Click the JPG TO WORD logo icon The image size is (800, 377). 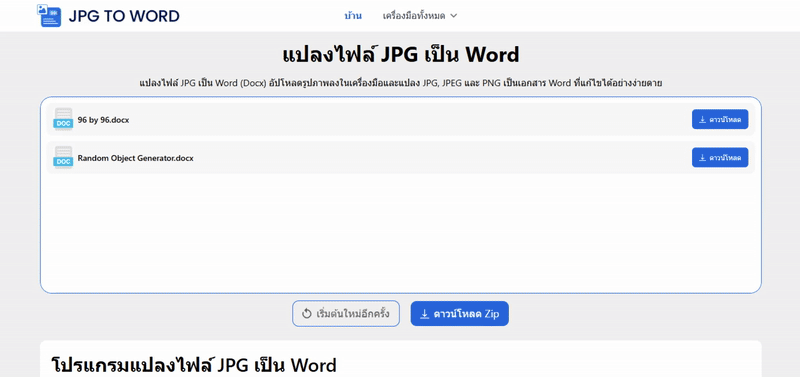(49, 15)
